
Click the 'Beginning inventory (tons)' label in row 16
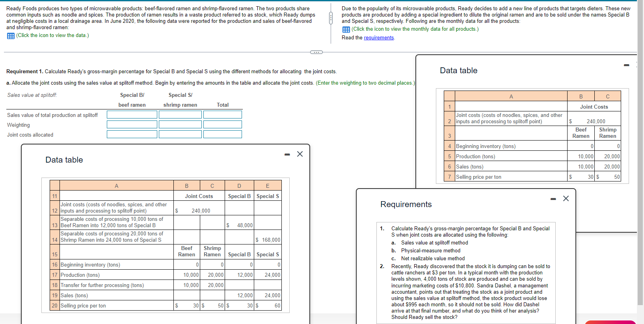tap(90, 265)
